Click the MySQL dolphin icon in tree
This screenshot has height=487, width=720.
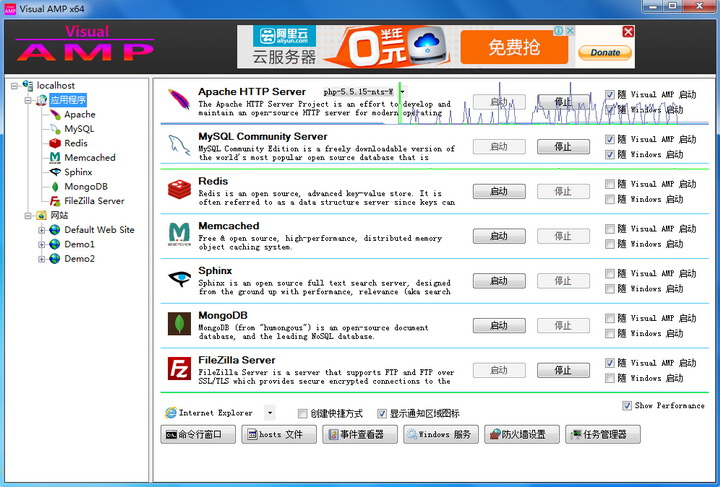tap(55, 129)
